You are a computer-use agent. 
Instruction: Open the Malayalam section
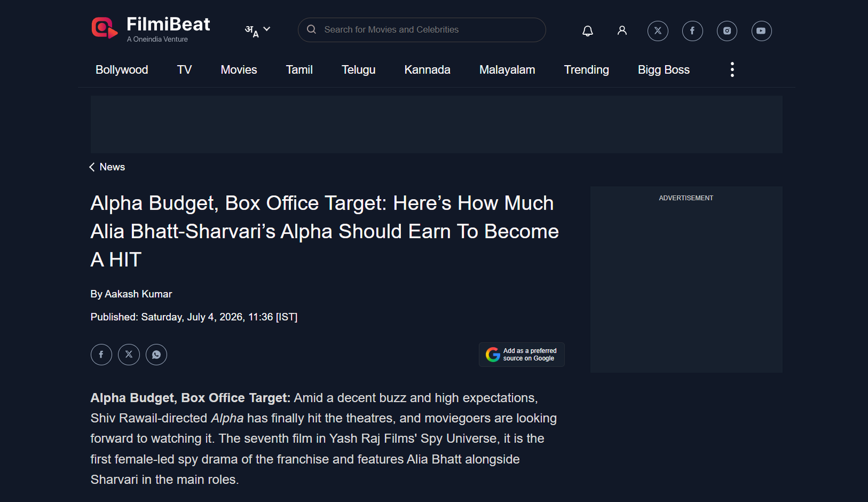click(x=507, y=69)
